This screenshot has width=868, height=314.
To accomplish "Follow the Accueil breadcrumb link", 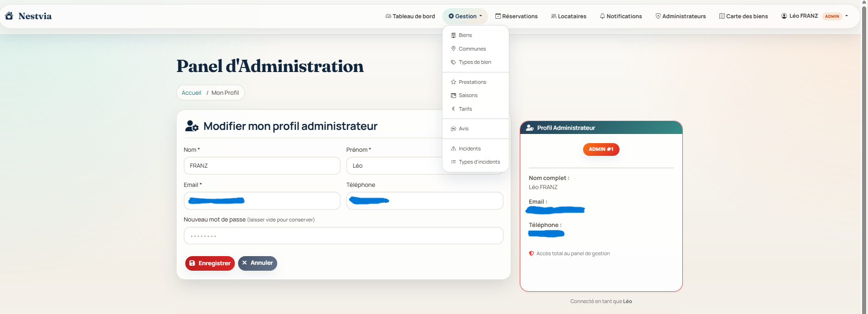I will click(191, 93).
